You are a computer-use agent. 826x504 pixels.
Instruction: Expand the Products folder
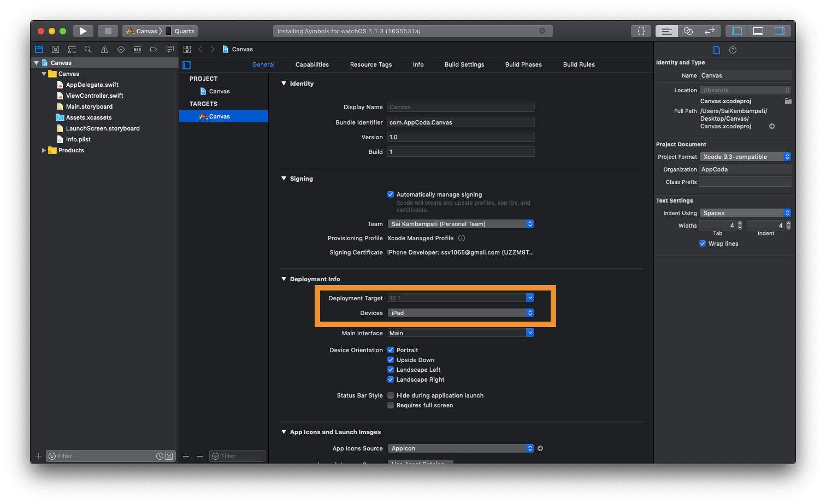point(44,150)
